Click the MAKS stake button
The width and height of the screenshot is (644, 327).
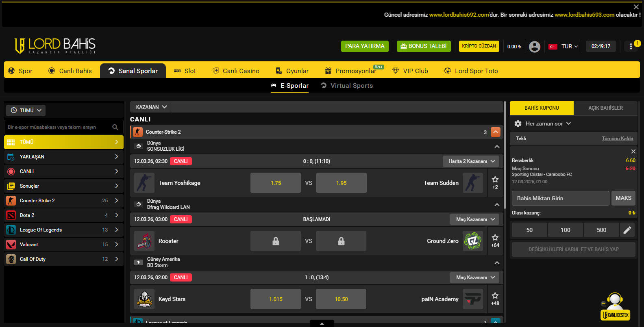pos(623,198)
